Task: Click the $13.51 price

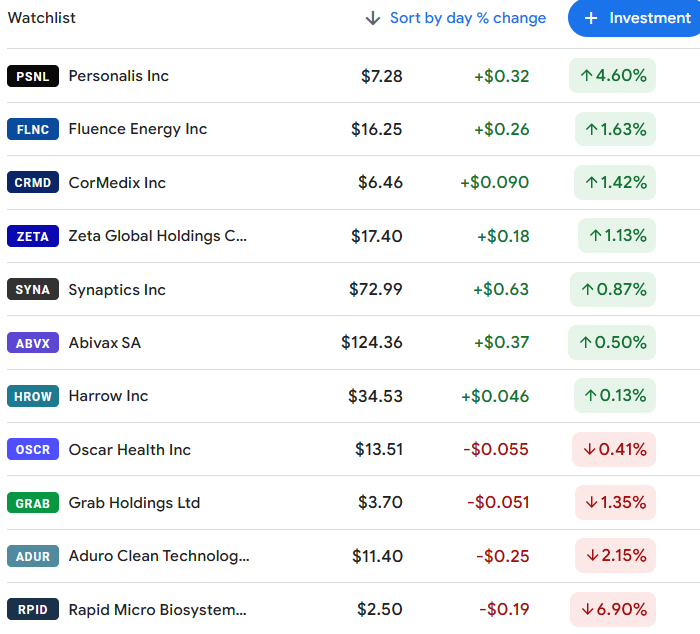Action: [x=379, y=449]
